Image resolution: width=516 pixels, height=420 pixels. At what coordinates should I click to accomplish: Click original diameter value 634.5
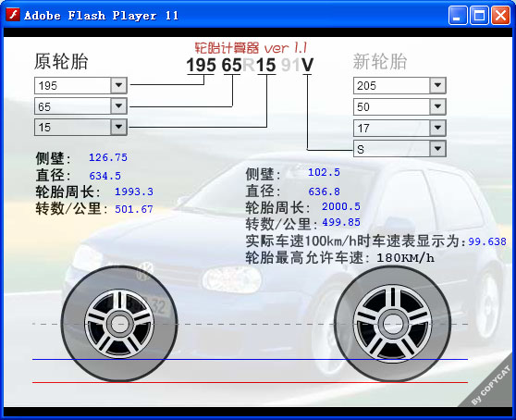point(105,176)
